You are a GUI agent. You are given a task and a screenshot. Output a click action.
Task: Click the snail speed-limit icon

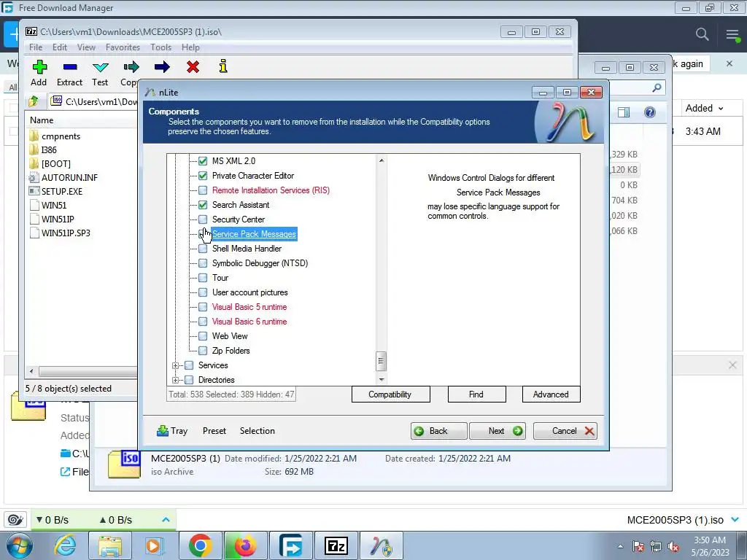pos(15,519)
